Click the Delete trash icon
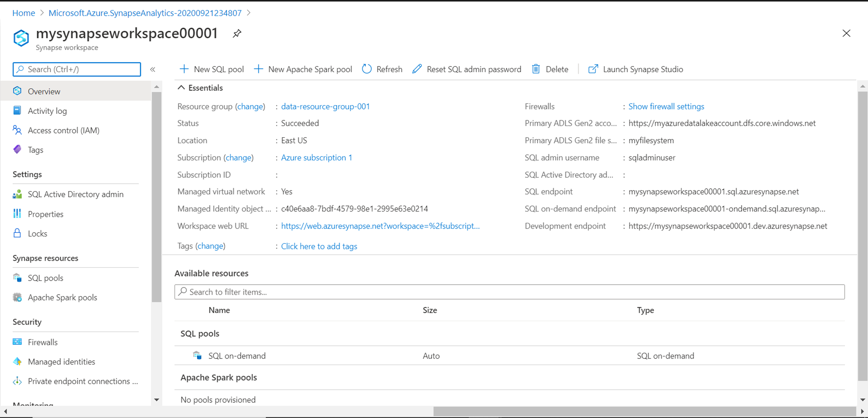The image size is (868, 418). coord(536,69)
